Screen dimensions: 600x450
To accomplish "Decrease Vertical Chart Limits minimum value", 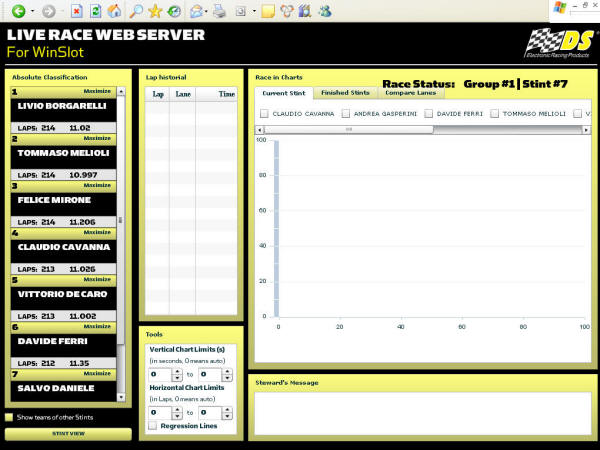I will coord(177,378).
